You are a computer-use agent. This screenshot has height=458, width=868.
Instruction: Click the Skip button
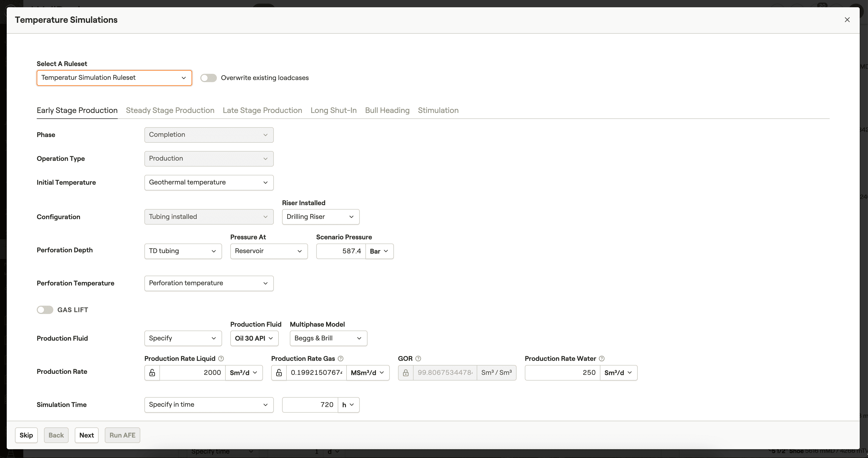pos(26,435)
